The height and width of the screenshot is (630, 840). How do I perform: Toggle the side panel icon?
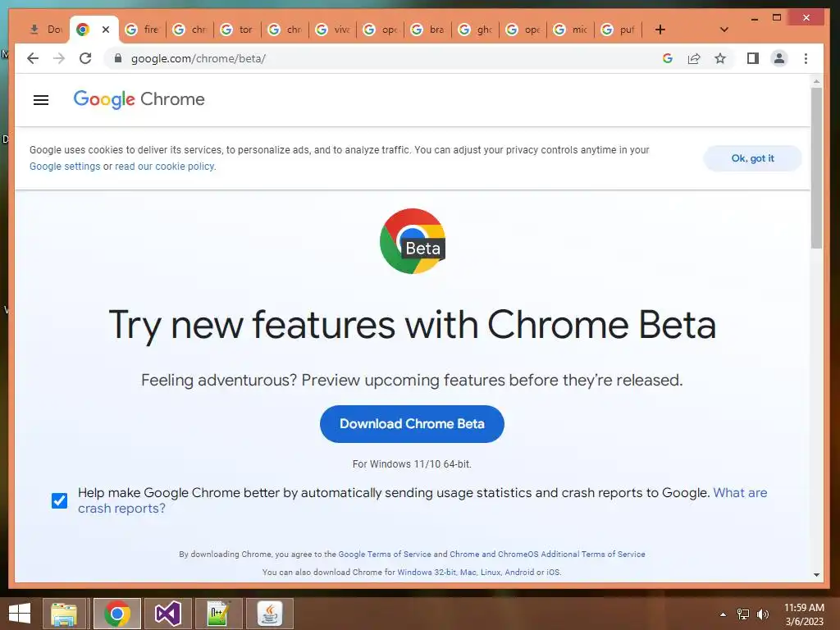753,58
